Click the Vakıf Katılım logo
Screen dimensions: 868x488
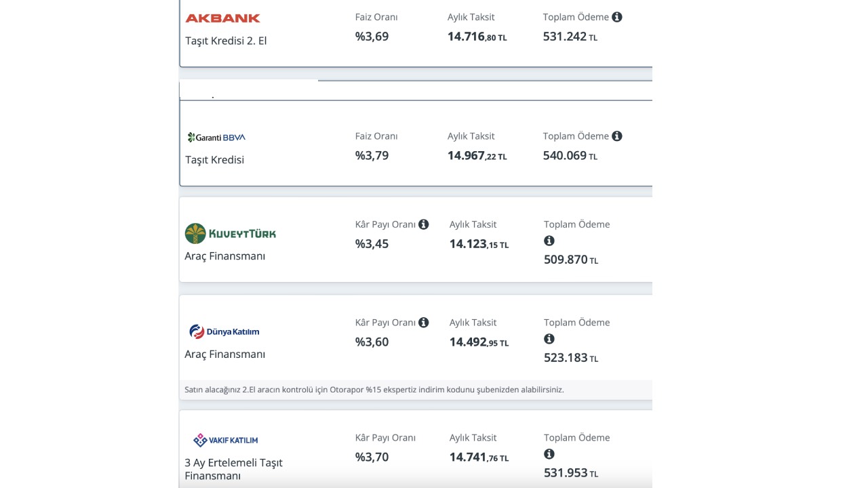tap(226, 440)
